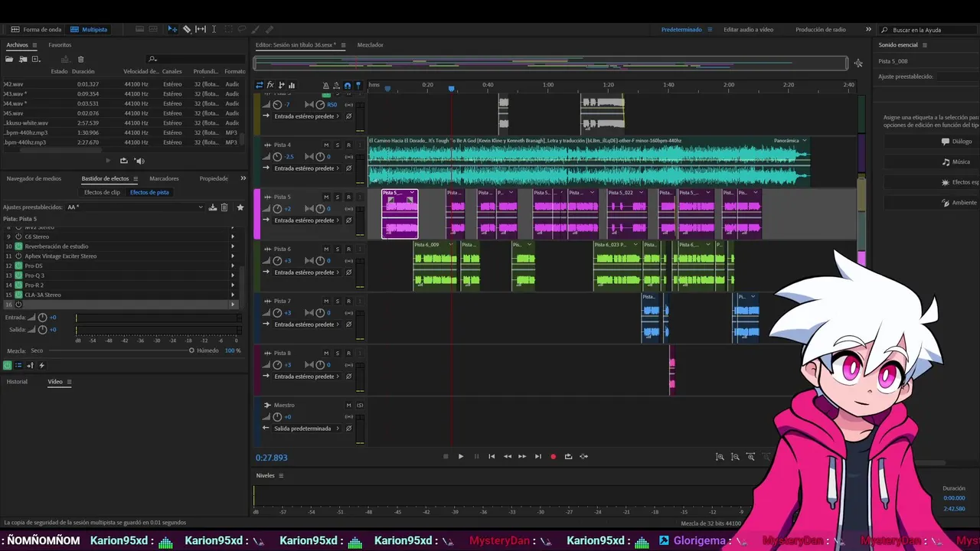Click Entrada gain knob in effects rack
The image size is (980, 551).
point(42,318)
